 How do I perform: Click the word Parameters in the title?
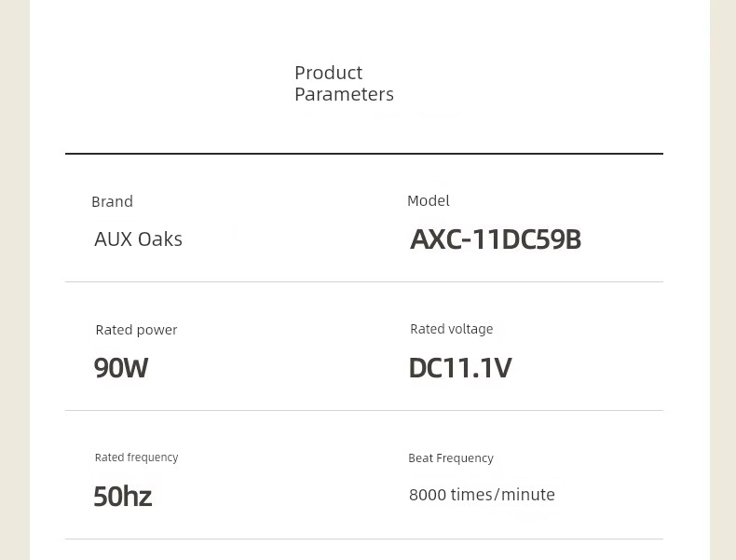[x=344, y=94]
